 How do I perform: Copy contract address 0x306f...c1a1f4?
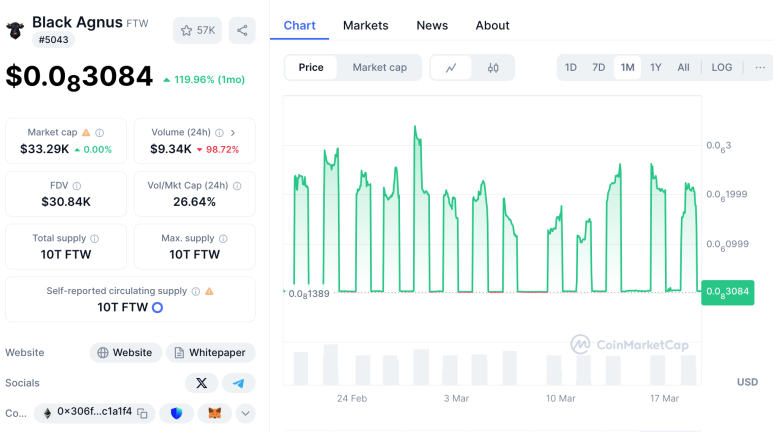(x=142, y=413)
